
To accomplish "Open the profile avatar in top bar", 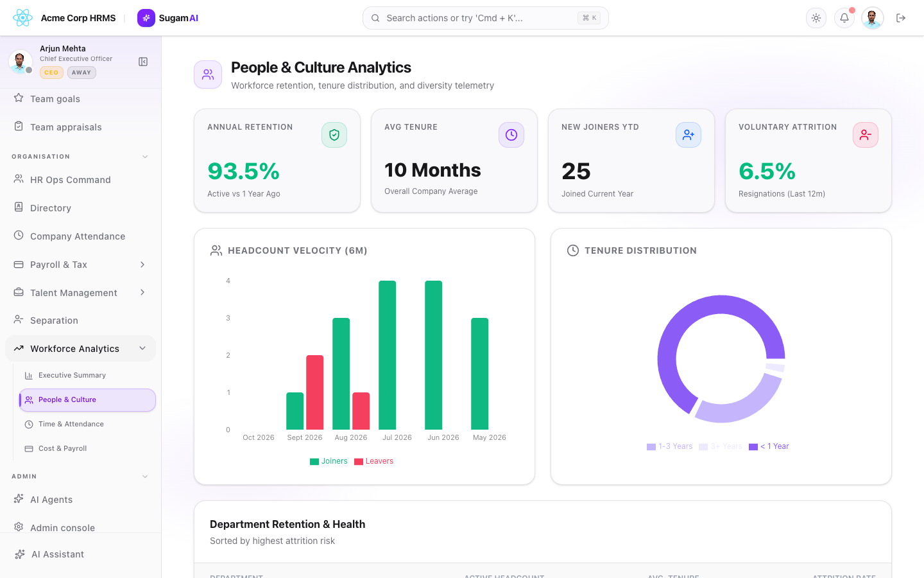I will pos(873,18).
